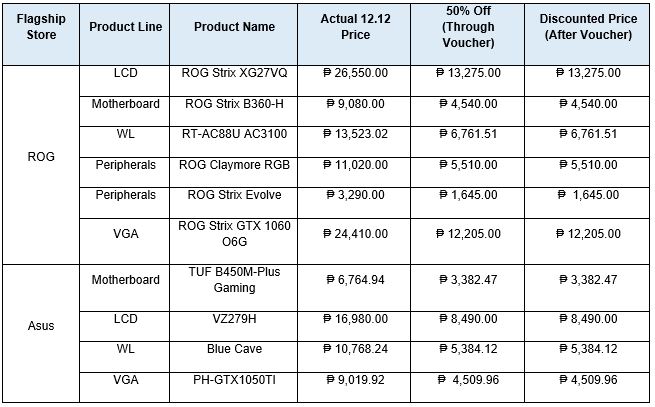The height and width of the screenshot is (407, 655).
Task: Click the RT-AC88U AC3100 product name
Action: pyautogui.click(x=234, y=134)
